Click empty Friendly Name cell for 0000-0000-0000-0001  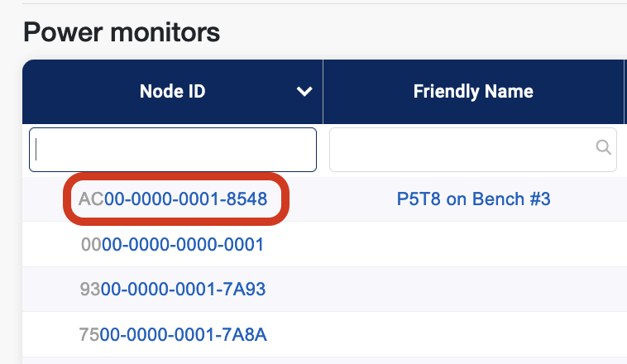click(473, 245)
